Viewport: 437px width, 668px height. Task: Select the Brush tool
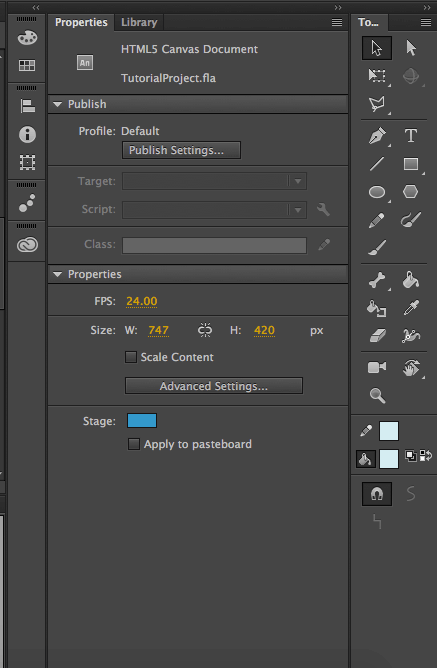point(377,248)
